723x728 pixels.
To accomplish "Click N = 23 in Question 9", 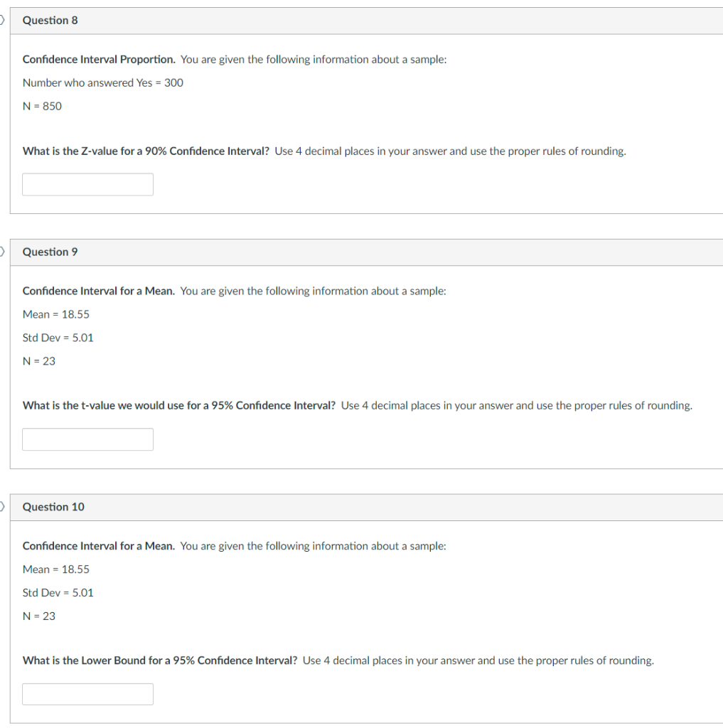I will click(x=39, y=361).
